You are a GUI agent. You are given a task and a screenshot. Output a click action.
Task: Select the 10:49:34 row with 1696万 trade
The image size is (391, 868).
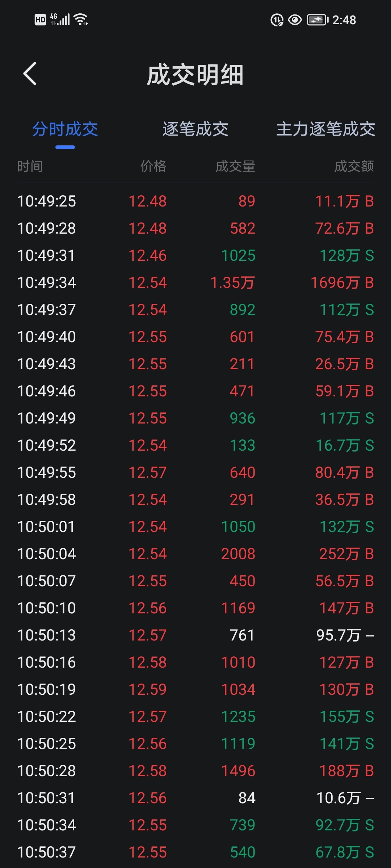195,282
